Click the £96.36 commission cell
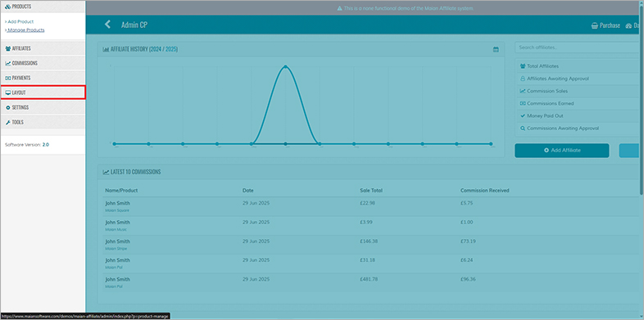The width and height of the screenshot is (644, 320). 468,279
